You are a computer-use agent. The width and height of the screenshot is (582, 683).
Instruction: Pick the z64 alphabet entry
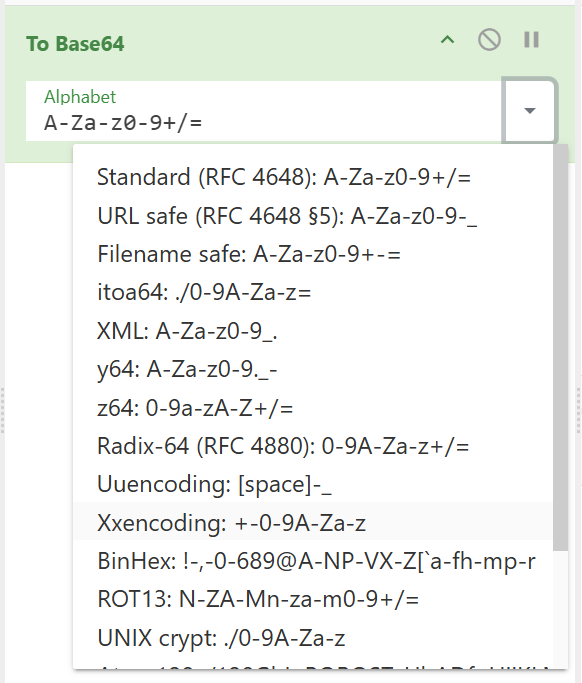click(x=313, y=408)
